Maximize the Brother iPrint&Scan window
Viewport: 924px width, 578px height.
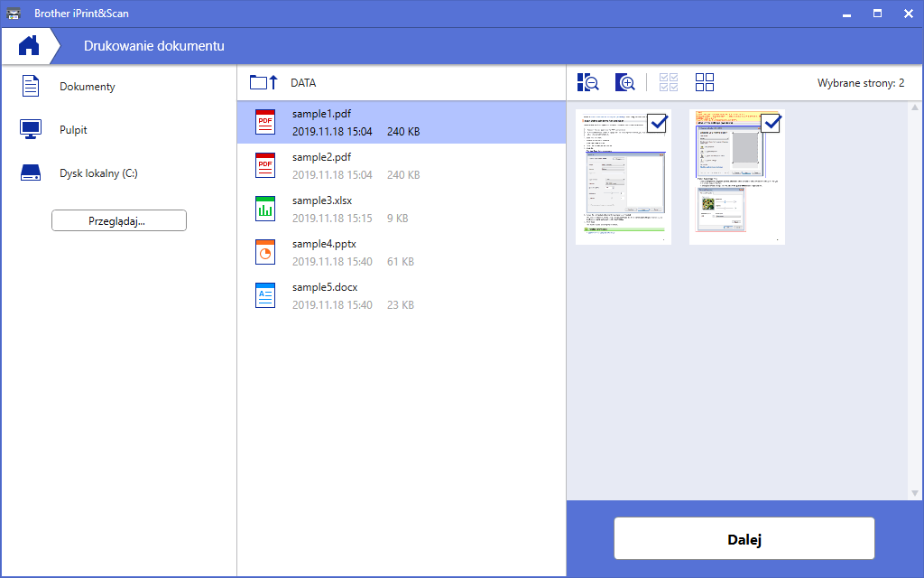tap(877, 14)
